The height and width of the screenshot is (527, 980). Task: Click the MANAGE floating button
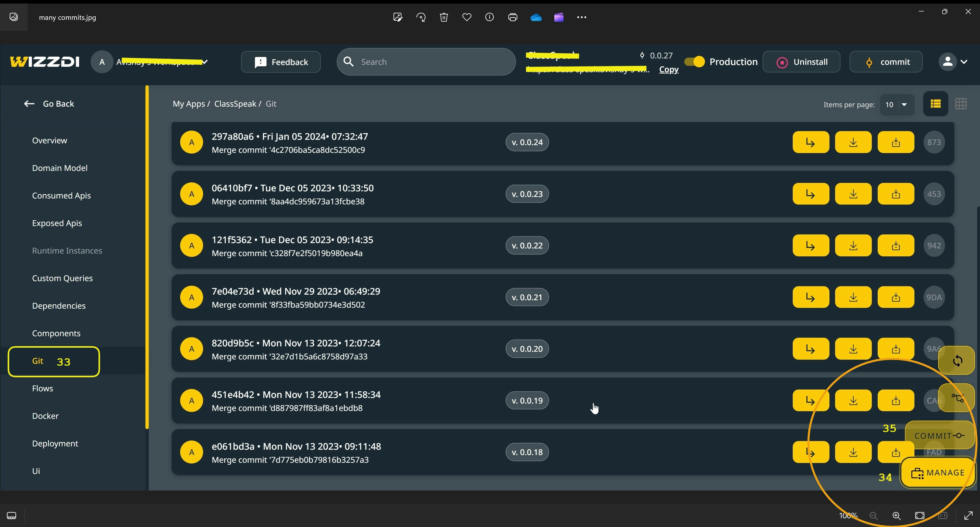click(x=937, y=473)
